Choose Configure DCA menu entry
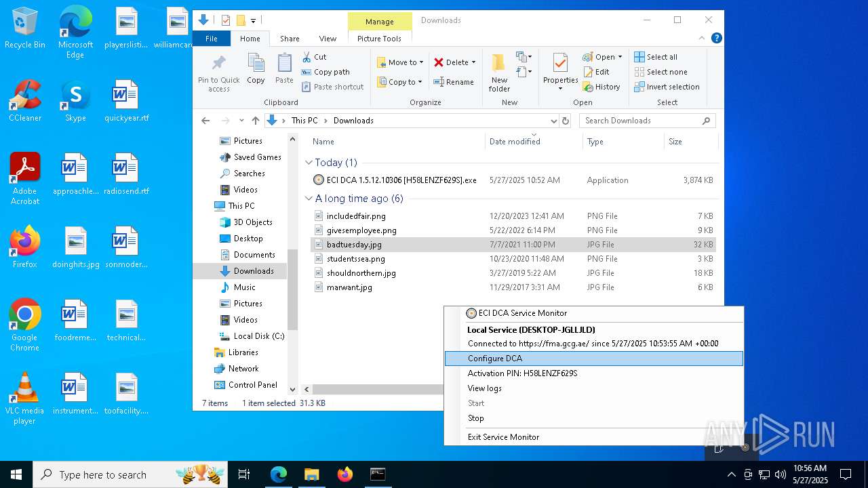 594,359
